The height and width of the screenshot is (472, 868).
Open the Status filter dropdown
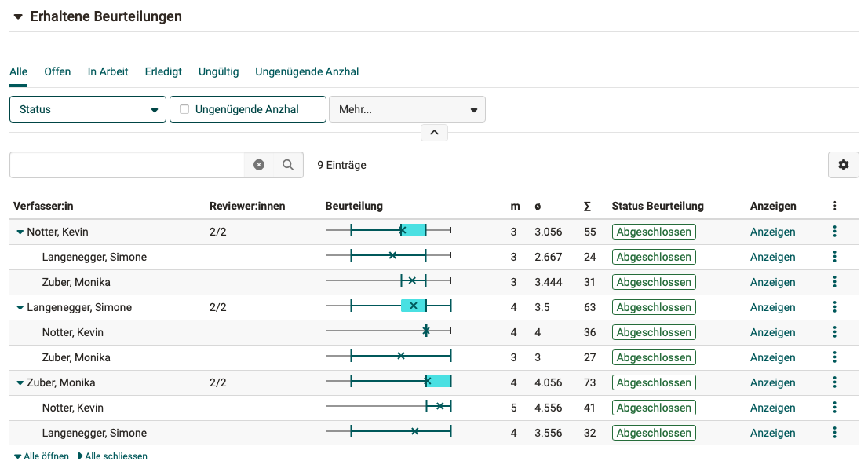point(88,109)
